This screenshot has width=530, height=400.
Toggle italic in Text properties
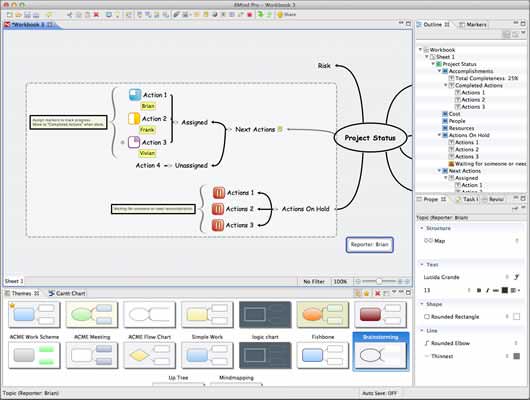coord(487,290)
